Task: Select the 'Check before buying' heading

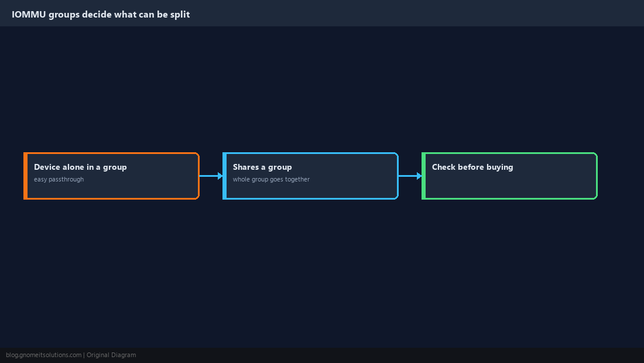Action: (x=472, y=167)
